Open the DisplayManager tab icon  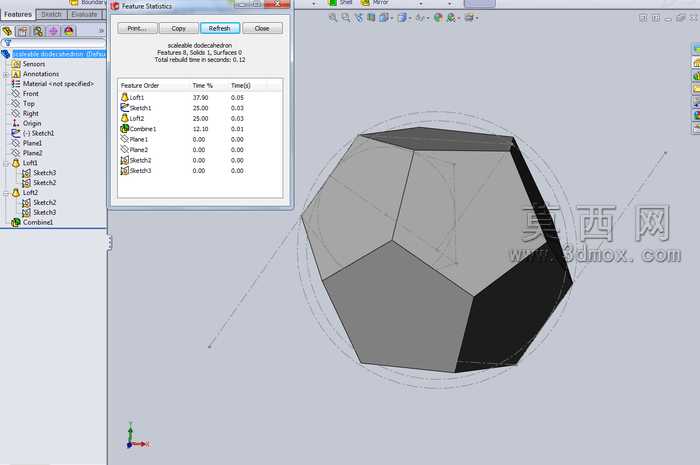tap(69, 31)
